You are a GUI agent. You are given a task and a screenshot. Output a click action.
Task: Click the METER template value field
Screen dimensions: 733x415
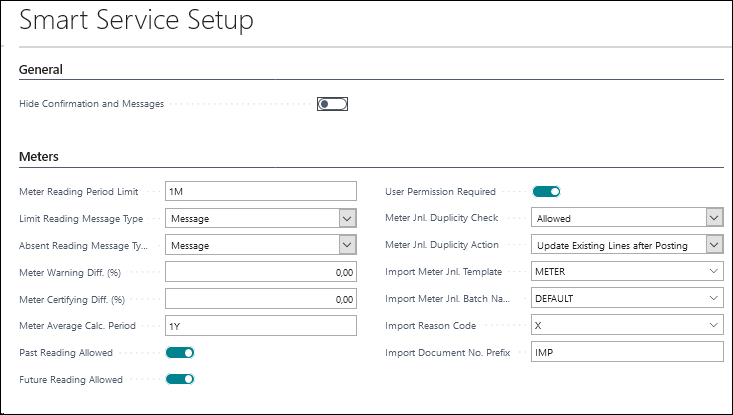pyautogui.click(x=627, y=272)
